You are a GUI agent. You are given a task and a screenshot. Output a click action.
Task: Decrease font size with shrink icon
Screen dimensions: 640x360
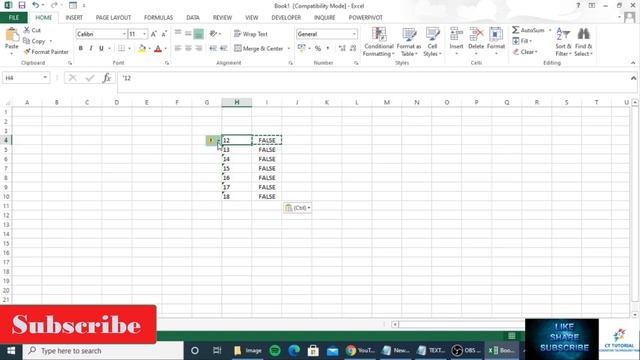[164, 34]
